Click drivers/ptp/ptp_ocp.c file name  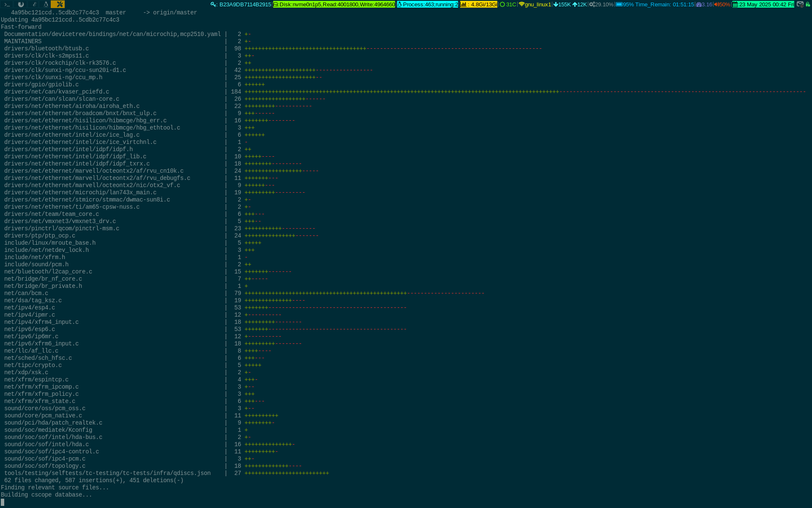tap(40, 236)
